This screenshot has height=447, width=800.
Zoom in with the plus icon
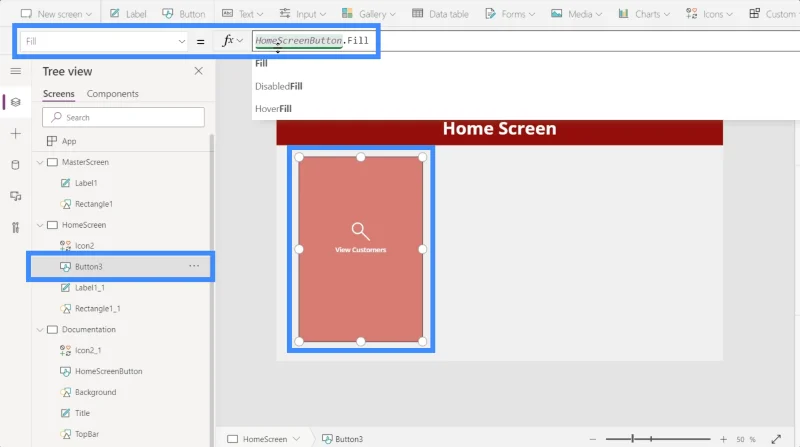point(723,439)
